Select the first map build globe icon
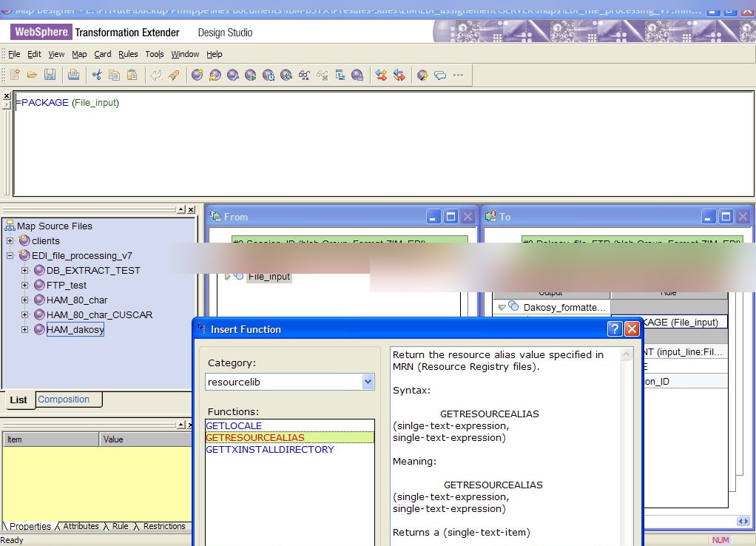Screen dimensions: 756x546 point(197,75)
